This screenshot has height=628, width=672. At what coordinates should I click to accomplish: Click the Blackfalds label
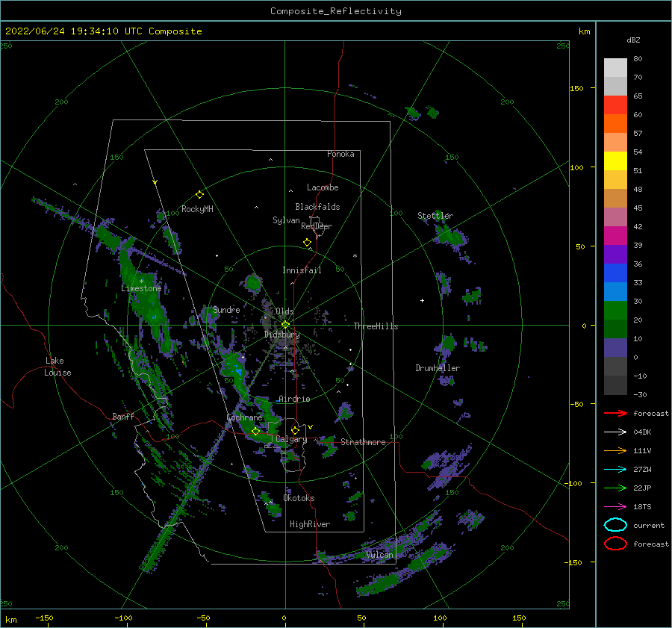(x=317, y=207)
